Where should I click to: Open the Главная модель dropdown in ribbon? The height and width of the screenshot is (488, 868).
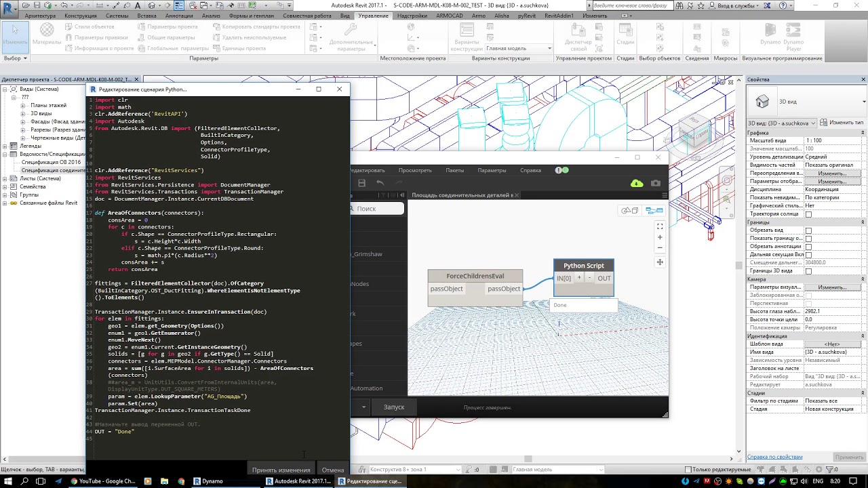(519, 48)
